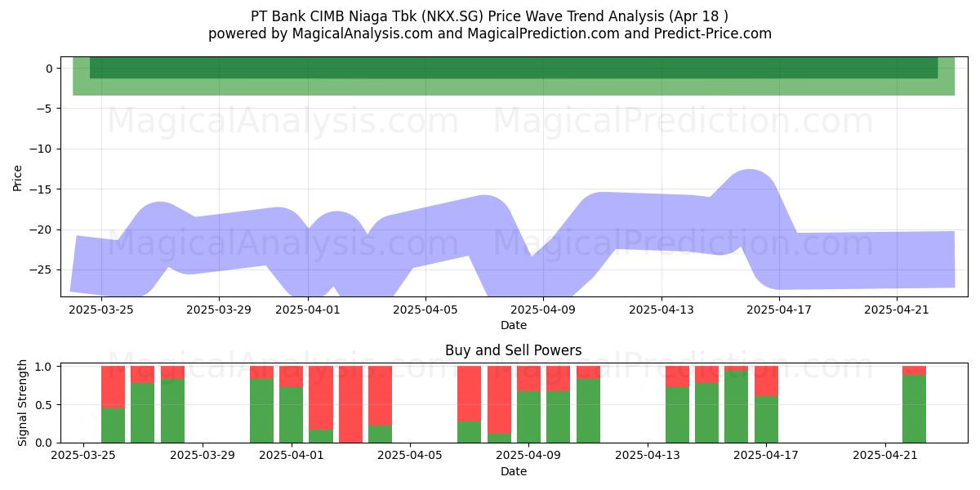
Task: Click the 'Date' label under the signal chart
Action: [x=514, y=471]
